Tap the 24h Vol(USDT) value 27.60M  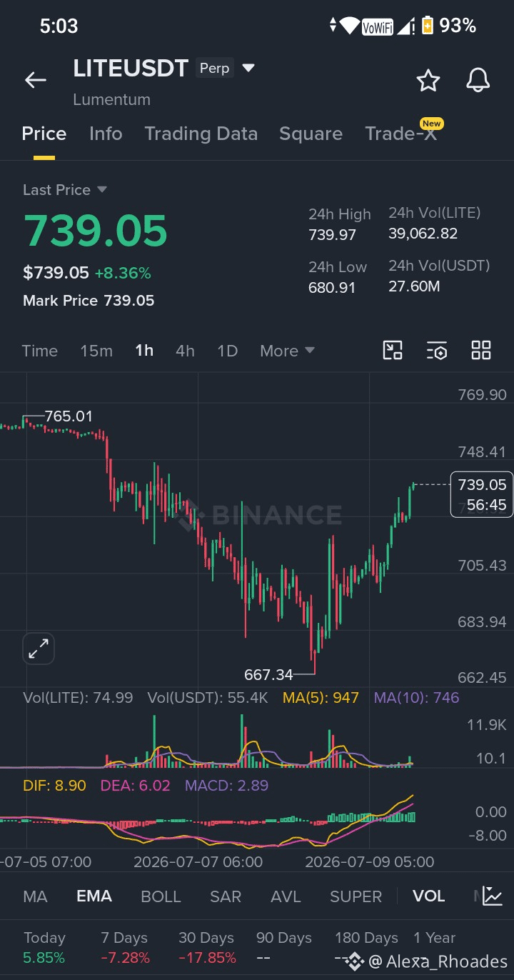(414, 287)
